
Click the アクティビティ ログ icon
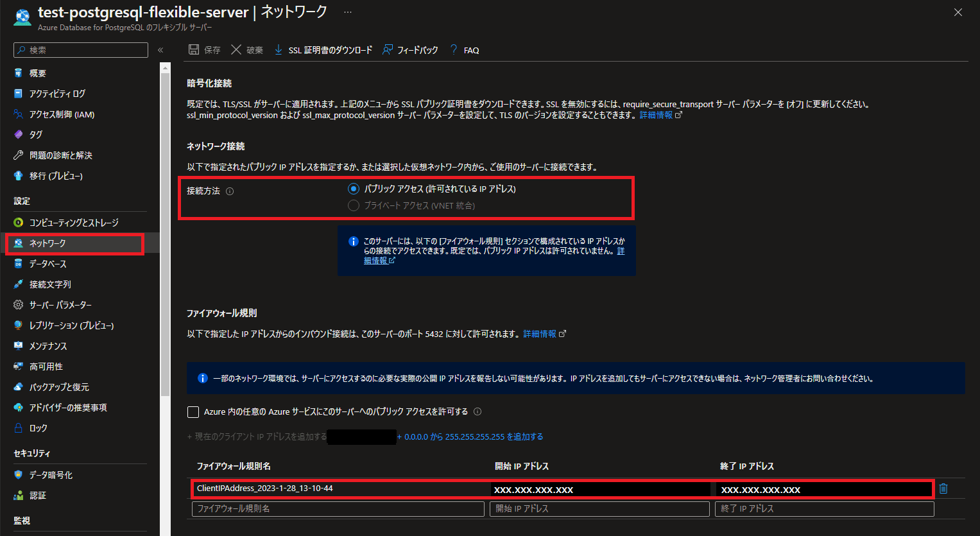18,94
